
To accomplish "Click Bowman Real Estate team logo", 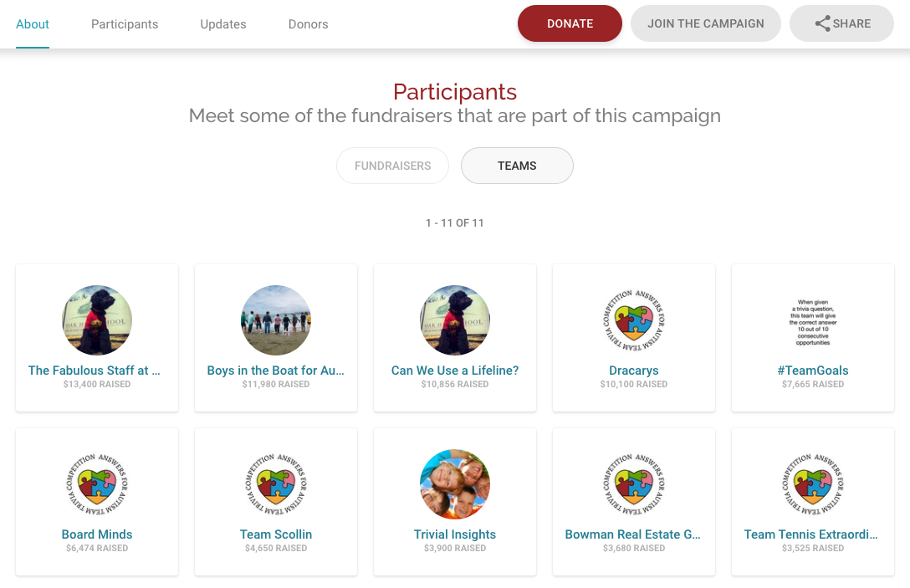I will pyautogui.click(x=634, y=484).
